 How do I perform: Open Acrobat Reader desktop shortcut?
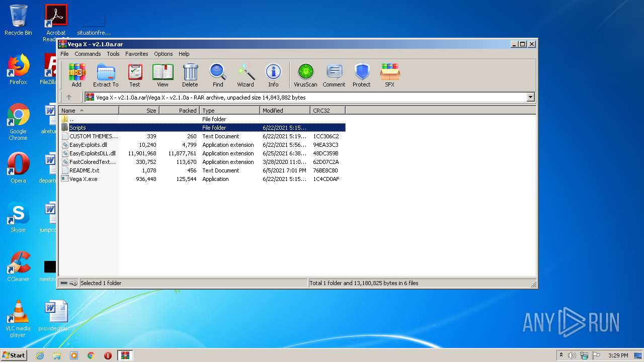point(56,23)
